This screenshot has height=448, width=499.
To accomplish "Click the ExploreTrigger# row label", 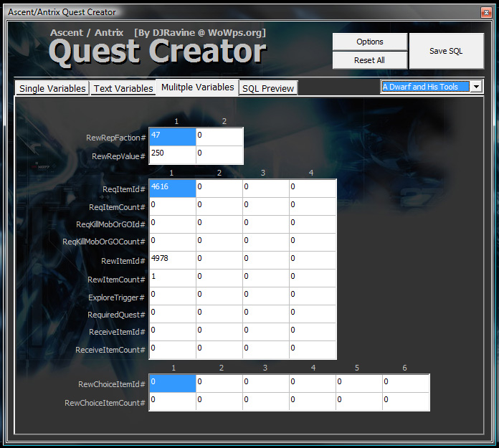I will click(x=116, y=297).
